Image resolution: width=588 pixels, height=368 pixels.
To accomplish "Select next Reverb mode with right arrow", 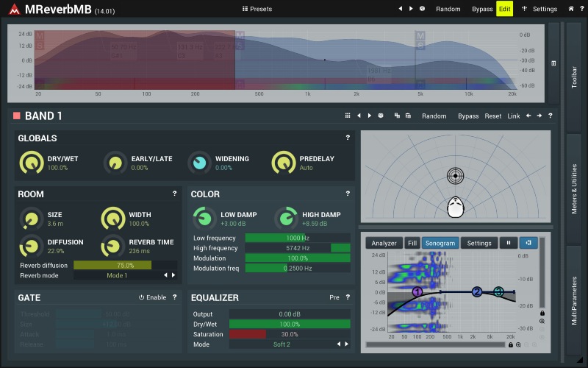I will [x=173, y=275].
